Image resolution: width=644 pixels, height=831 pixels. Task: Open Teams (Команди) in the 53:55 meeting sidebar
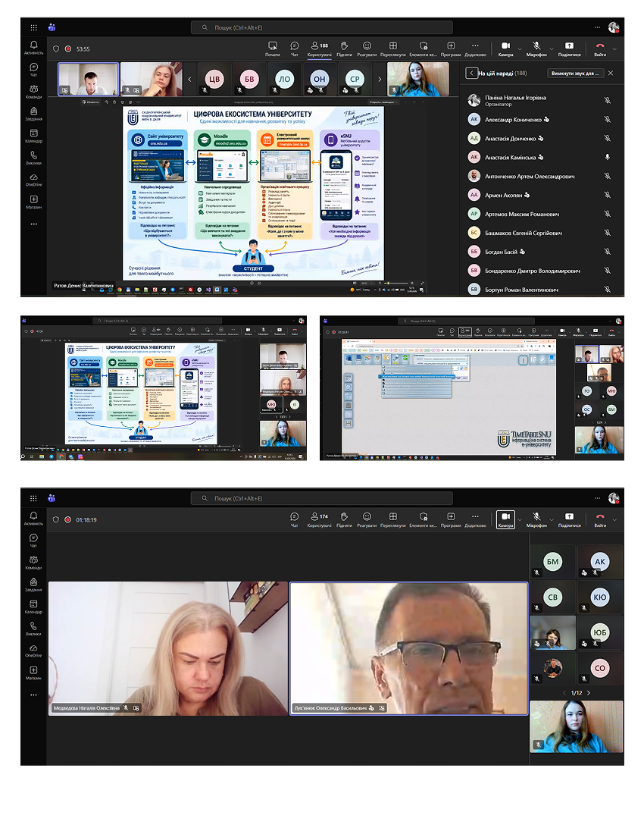tap(33, 92)
